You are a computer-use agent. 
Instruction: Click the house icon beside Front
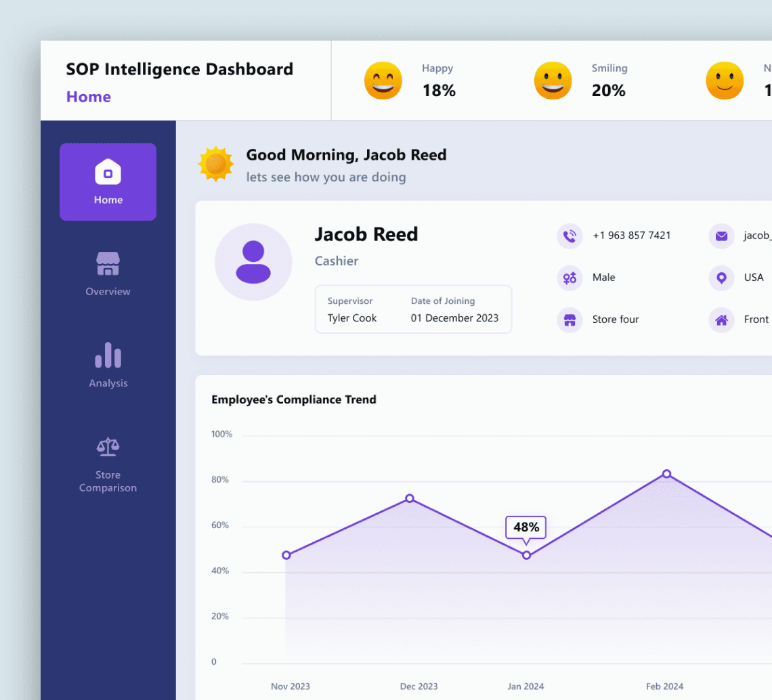pos(721,320)
